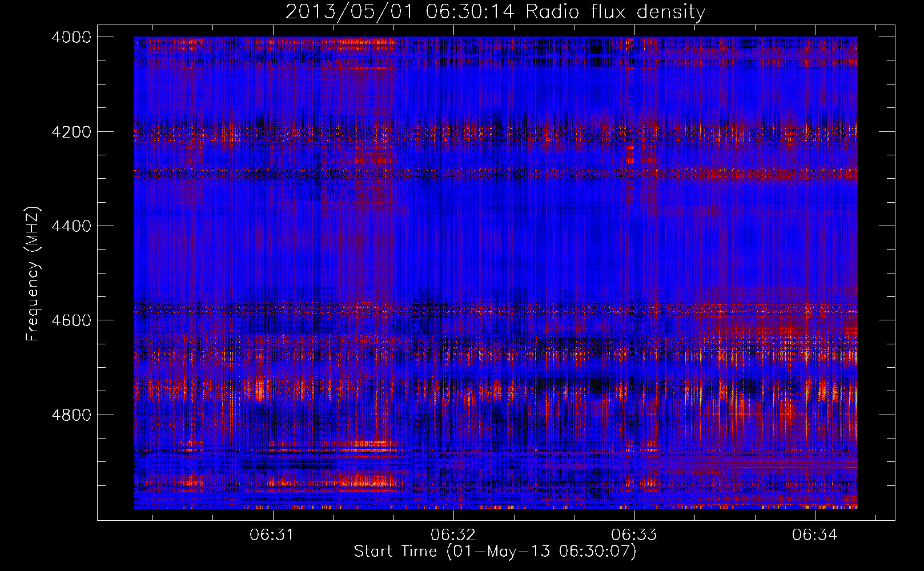Click the y-axis label "Frequency (MHZ)"
924x571 pixels.
point(33,274)
